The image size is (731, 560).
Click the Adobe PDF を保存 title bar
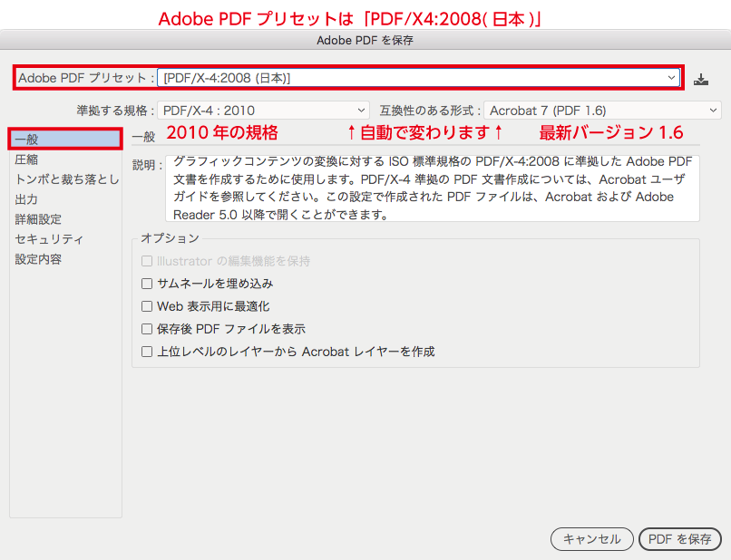tap(365, 40)
